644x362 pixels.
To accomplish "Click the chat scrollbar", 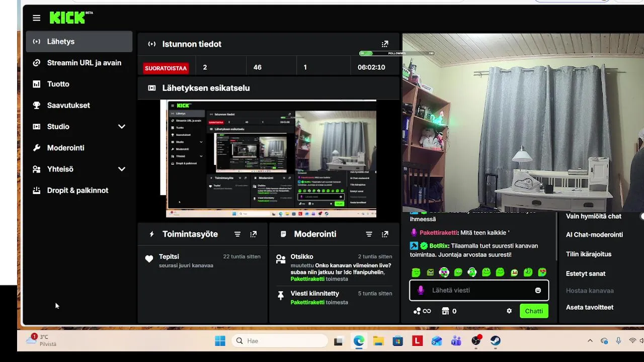I will 556,236.
